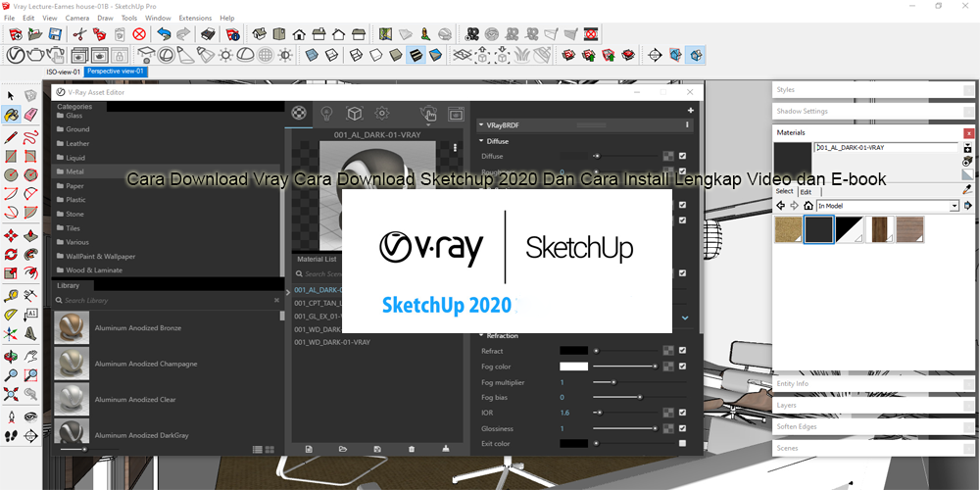The width and height of the screenshot is (980, 490).
Task: Open the In Model dropdown
Action: pos(954,206)
